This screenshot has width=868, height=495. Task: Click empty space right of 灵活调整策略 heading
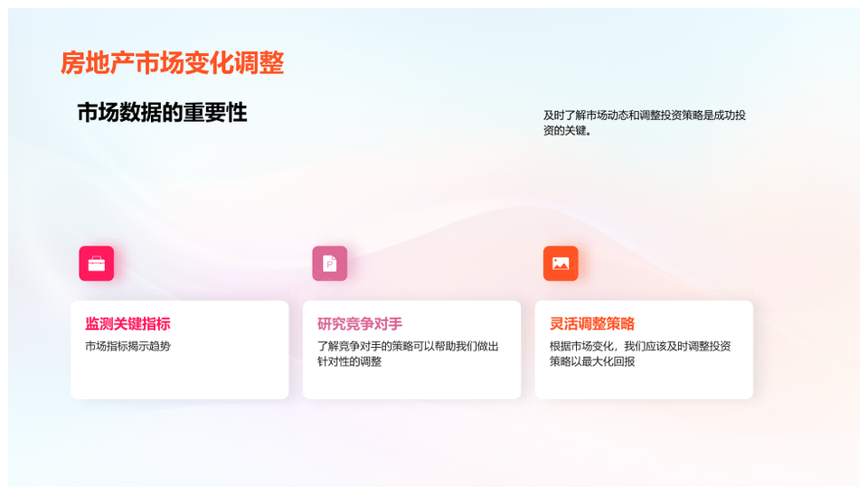click(693, 324)
